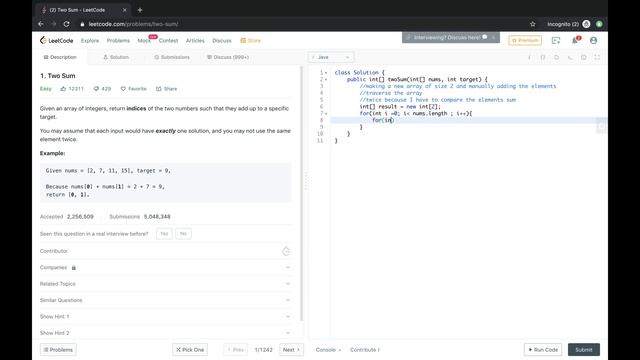
Task: Reset code to default icon
Action: 556,58
